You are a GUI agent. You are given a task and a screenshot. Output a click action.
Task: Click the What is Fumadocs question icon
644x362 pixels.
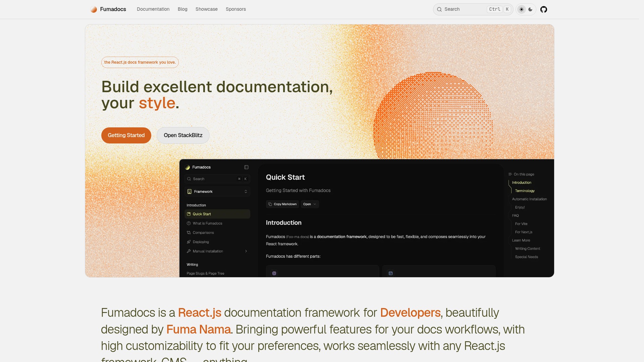coord(189,223)
